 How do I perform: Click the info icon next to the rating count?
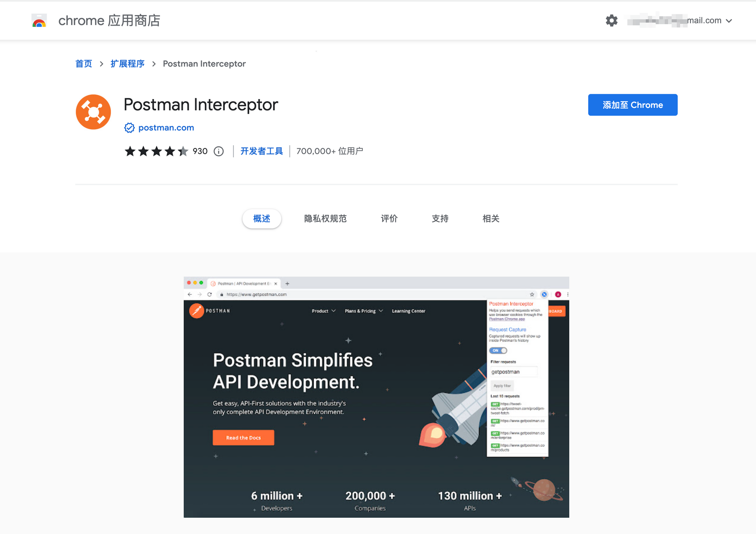(218, 151)
